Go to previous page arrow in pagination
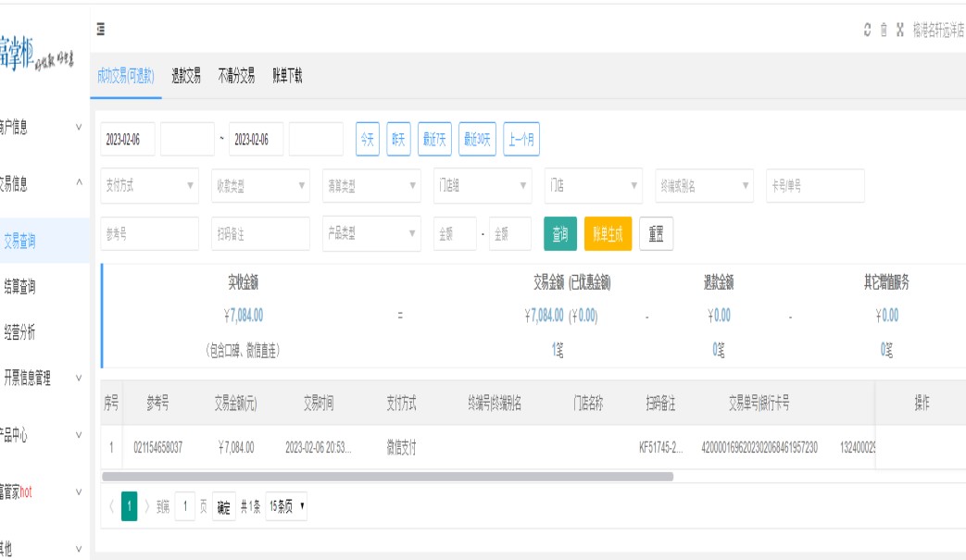966x560 pixels. [112, 506]
